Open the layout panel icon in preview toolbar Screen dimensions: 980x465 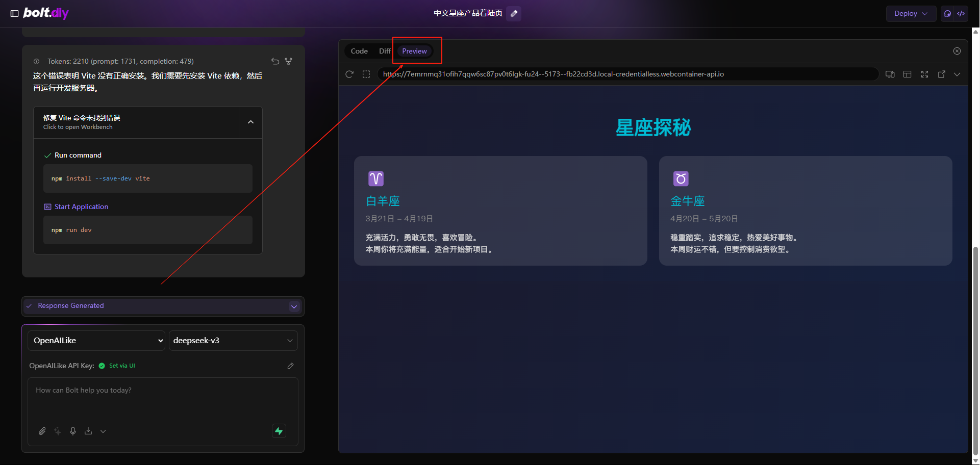[x=907, y=74]
